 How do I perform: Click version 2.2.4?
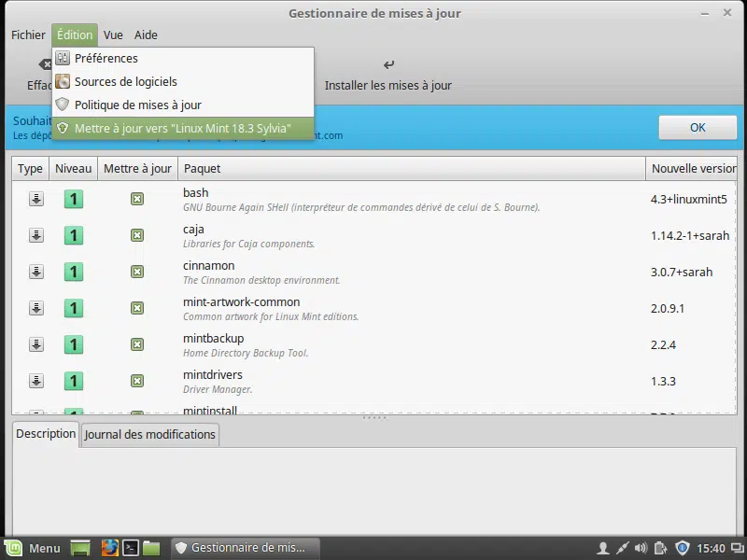pyautogui.click(x=663, y=344)
